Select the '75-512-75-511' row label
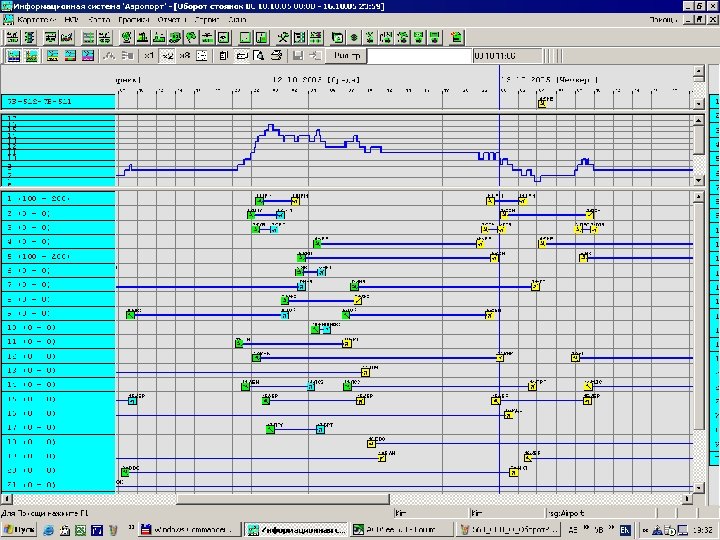Image resolution: width=720 pixels, height=540 pixels. 58,101
